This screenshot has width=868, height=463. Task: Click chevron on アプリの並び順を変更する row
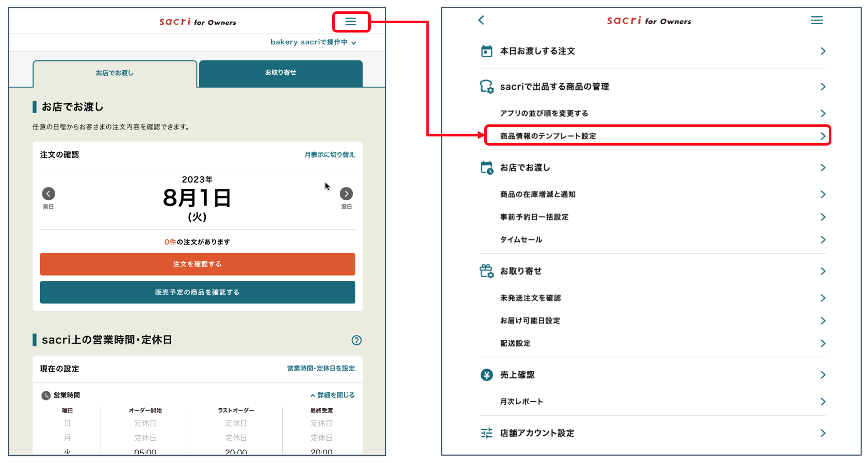(x=823, y=113)
